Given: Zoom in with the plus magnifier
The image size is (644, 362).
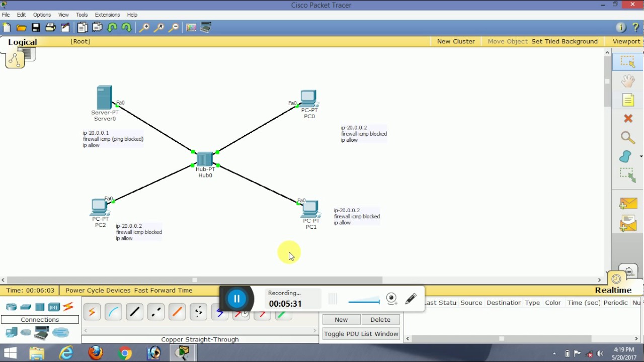Looking at the screenshot, I should (x=144, y=28).
